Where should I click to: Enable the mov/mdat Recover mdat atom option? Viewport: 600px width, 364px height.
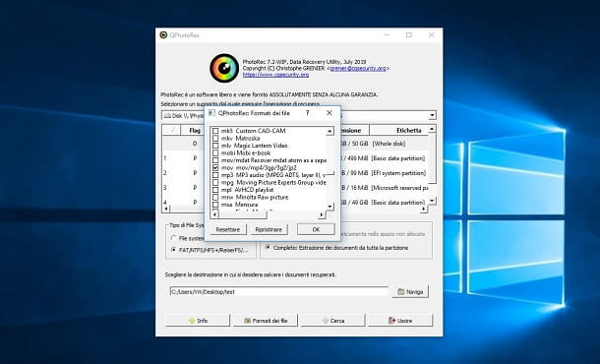tap(215, 160)
